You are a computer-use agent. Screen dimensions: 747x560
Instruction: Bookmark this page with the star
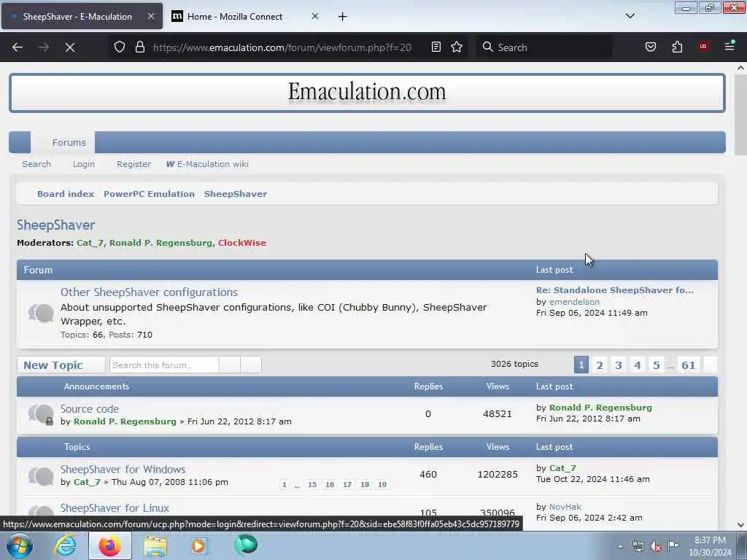click(x=457, y=47)
